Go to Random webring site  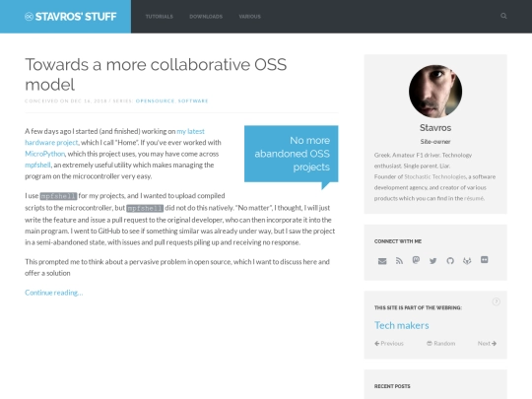(440, 344)
